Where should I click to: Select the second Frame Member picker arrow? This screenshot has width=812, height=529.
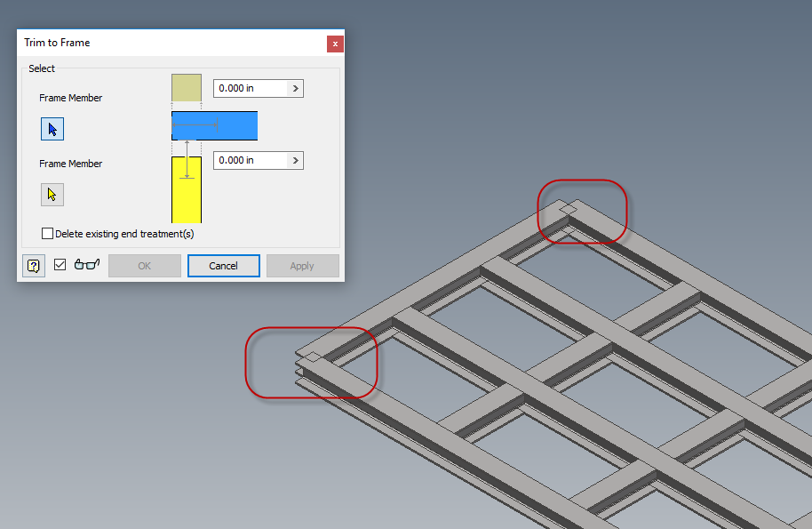click(x=52, y=194)
